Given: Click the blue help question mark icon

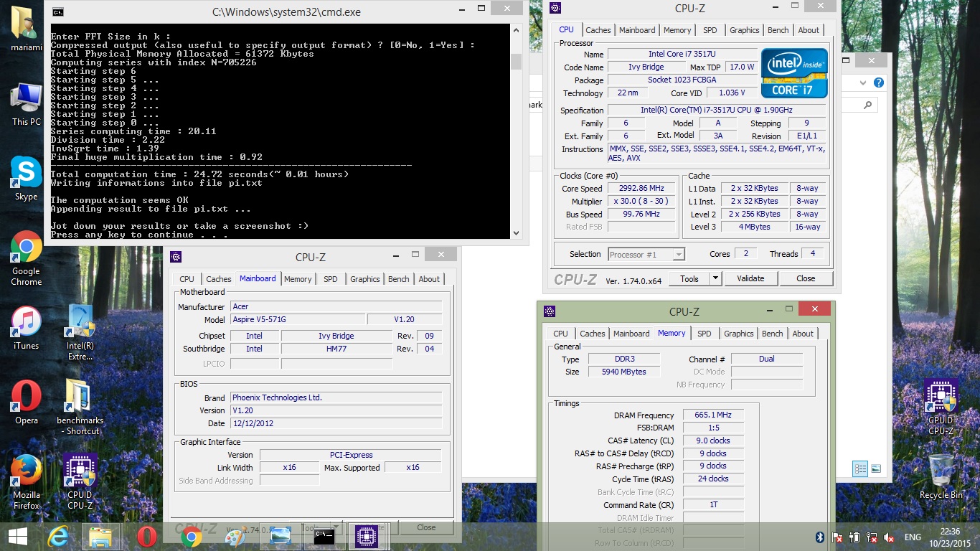Looking at the screenshot, I should [879, 83].
